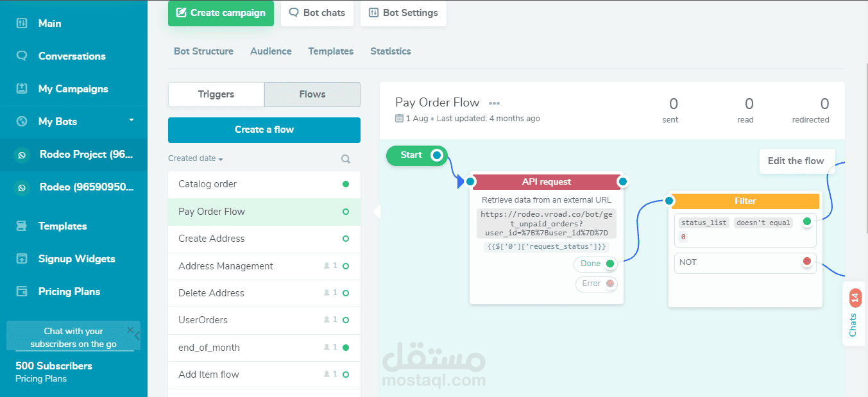Image resolution: width=868 pixels, height=397 pixels.
Task: Click the My Campaigns icon
Action: click(22, 89)
